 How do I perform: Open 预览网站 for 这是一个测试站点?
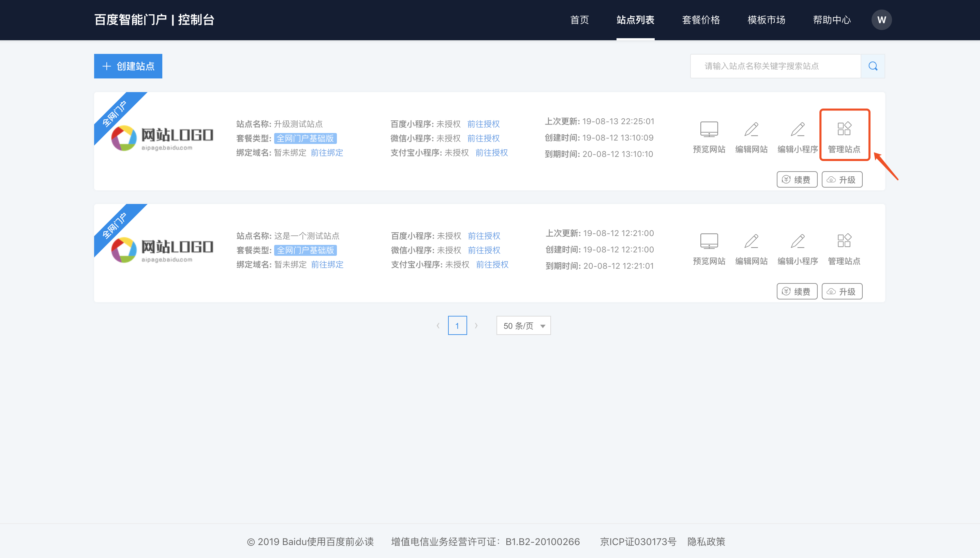[709, 249]
